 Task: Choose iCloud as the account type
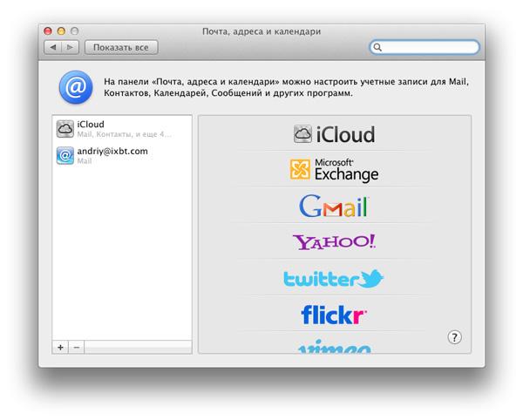coord(334,134)
